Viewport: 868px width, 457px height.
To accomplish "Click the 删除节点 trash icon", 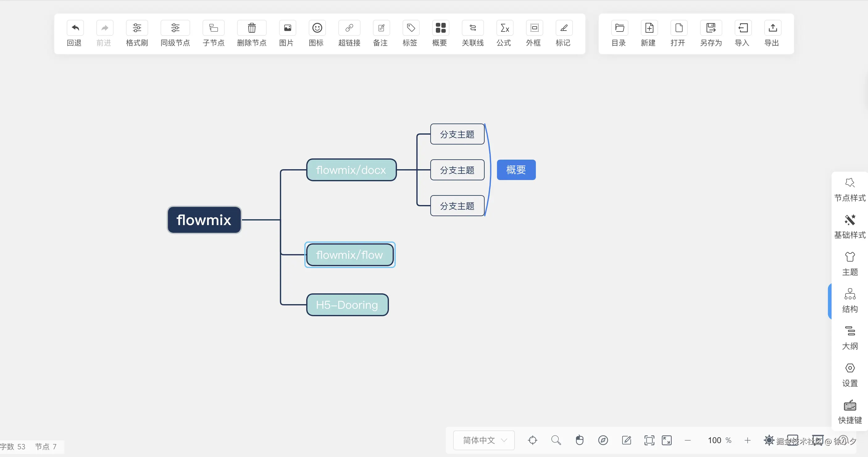I will (x=251, y=28).
